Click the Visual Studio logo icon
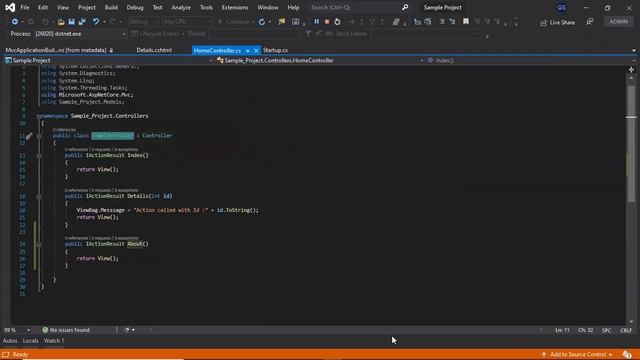This screenshot has height=360, width=640. coord(10,7)
